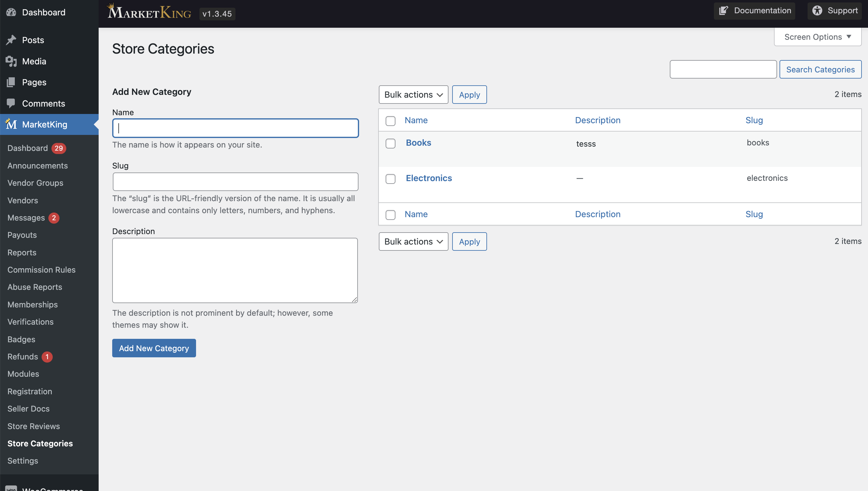Viewport: 868px width, 491px height.
Task: Open the Documentation link
Action: click(x=754, y=11)
